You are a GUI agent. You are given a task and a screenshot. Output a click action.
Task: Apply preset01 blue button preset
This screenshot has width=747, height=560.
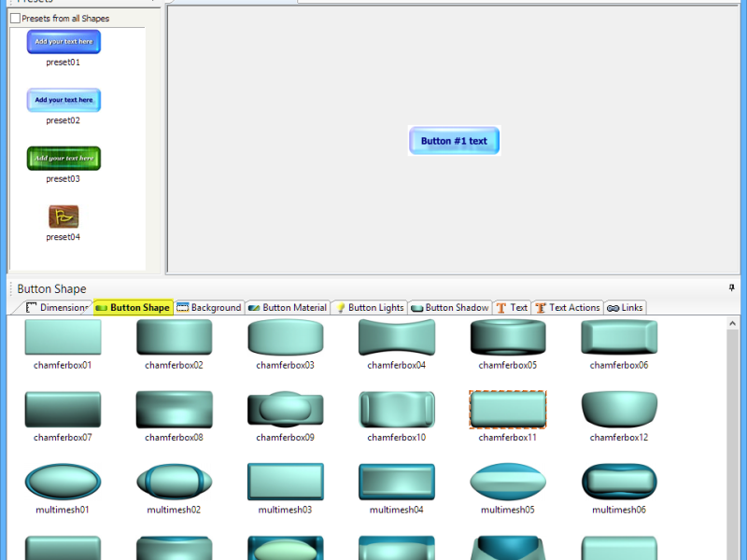point(63,42)
